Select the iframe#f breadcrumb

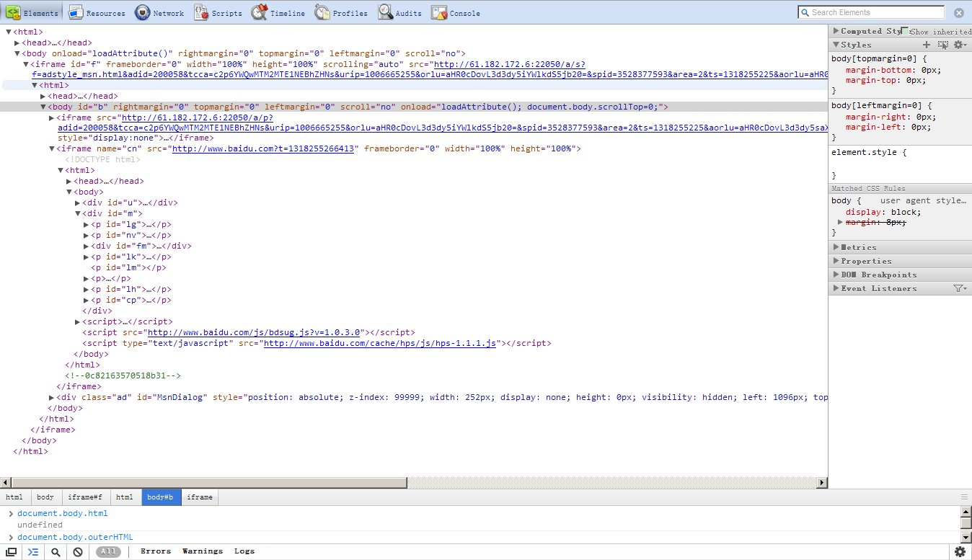coord(85,497)
